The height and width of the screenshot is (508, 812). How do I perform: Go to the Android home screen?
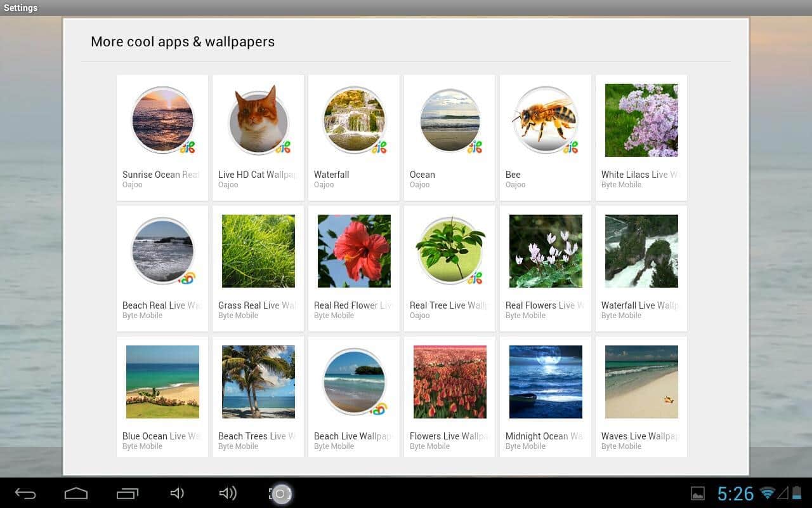[76, 493]
